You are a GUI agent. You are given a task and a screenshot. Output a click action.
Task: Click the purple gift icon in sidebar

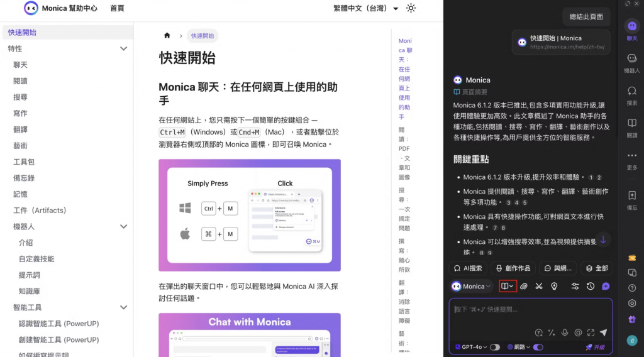632,319
